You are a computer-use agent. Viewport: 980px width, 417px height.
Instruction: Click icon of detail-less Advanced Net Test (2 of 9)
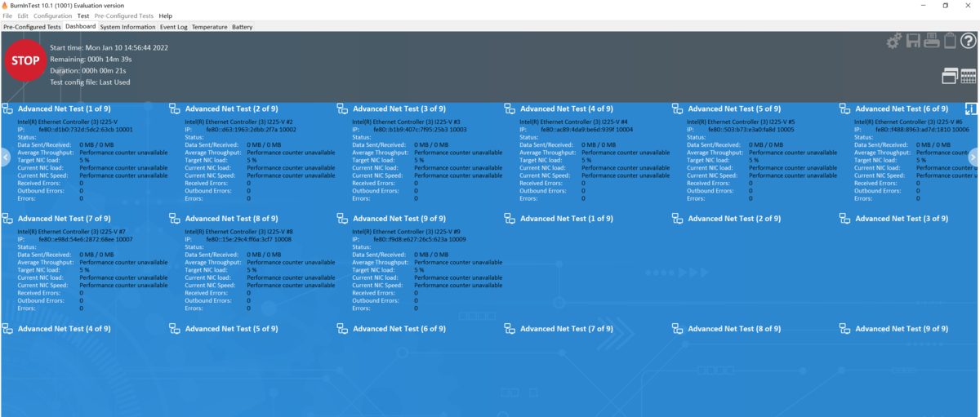[677, 218]
